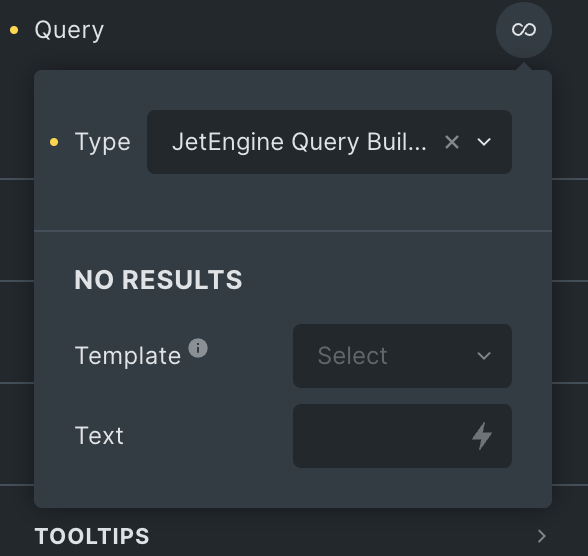The image size is (588, 556).
Task: Open the Template dropdown arrow
Action: (x=484, y=356)
